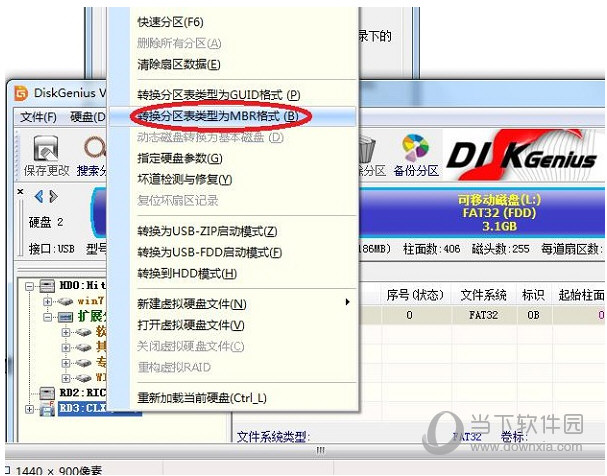
Task: Expand the first logical partition under extended
Action: (x=65, y=332)
